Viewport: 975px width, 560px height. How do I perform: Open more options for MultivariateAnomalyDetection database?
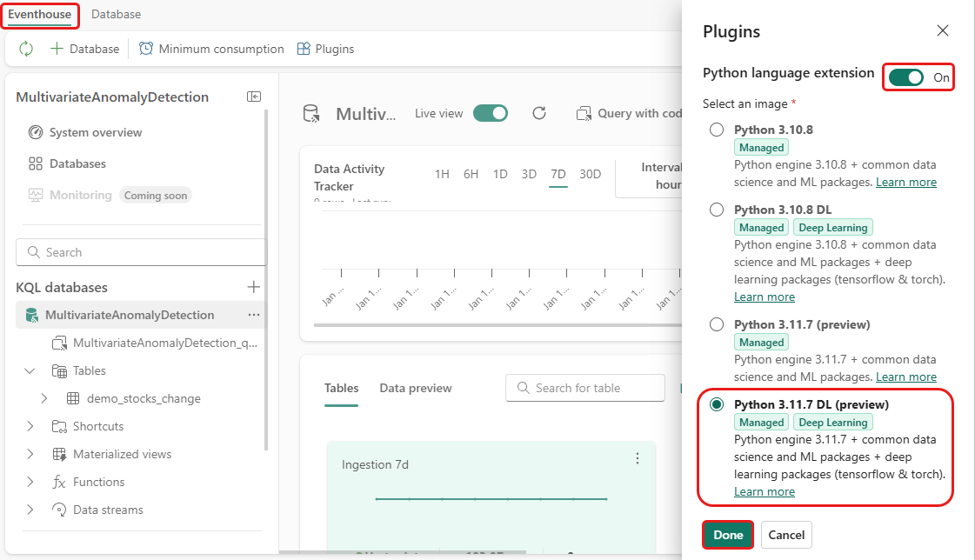coord(253,315)
